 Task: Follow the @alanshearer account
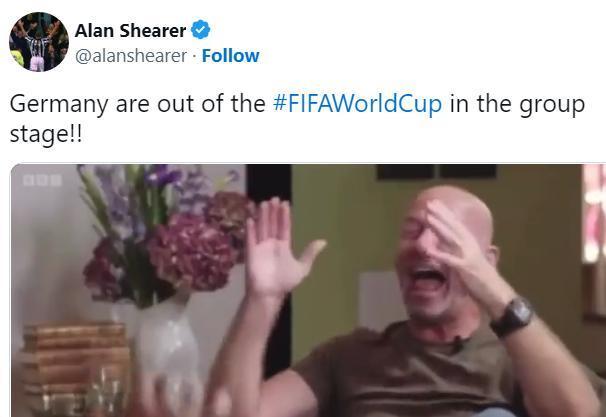tap(230, 56)
